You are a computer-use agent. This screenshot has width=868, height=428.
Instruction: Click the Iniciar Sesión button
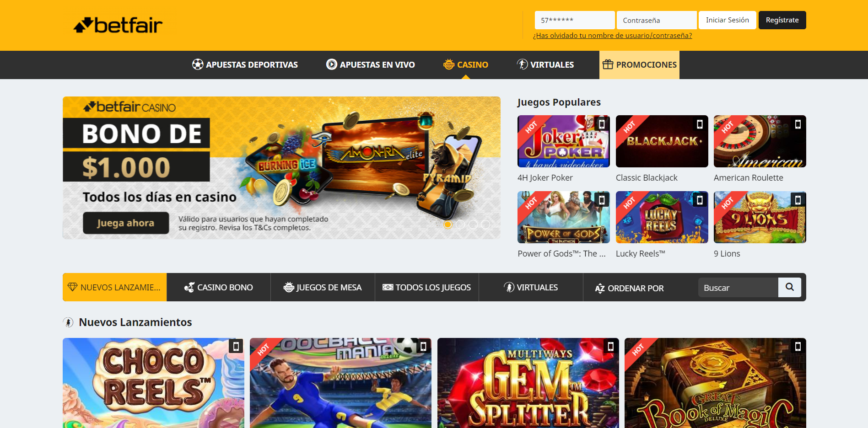728,20
